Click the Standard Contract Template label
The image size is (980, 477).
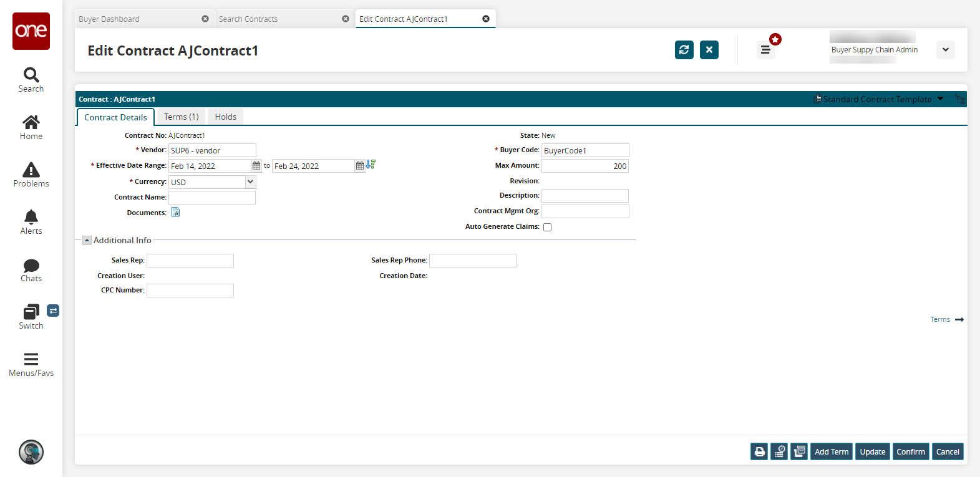coord(878,99)
